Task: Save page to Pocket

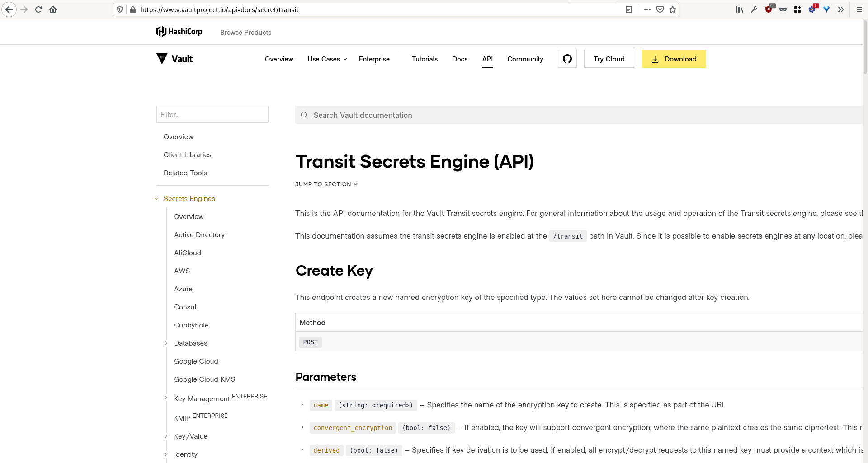Action: (x=660, y=9)
